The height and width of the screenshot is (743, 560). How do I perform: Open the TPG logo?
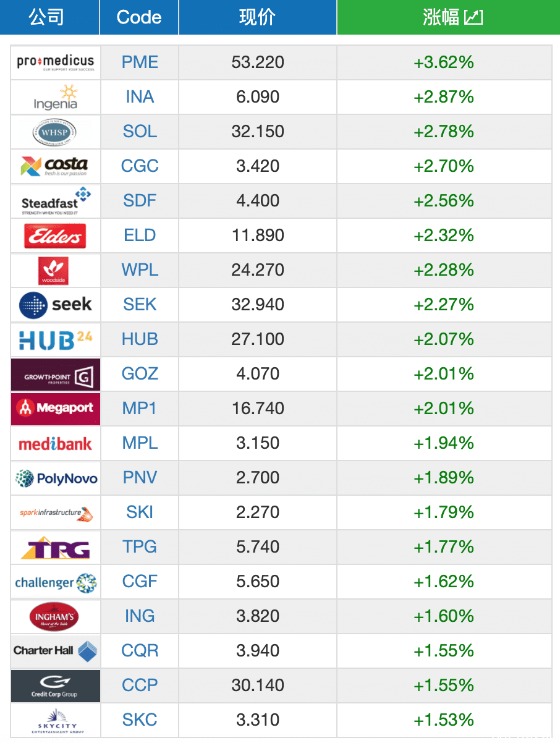[56, 547]
